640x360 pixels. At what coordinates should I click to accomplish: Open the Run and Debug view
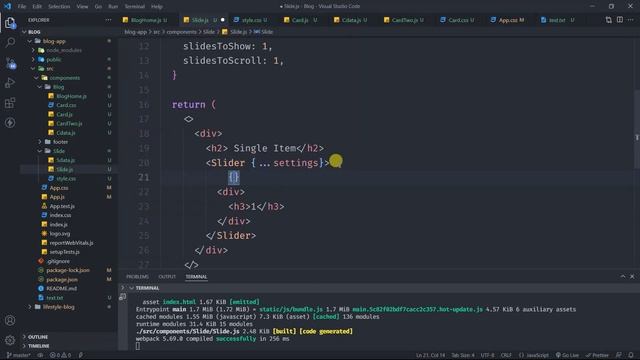click(10, 82)
